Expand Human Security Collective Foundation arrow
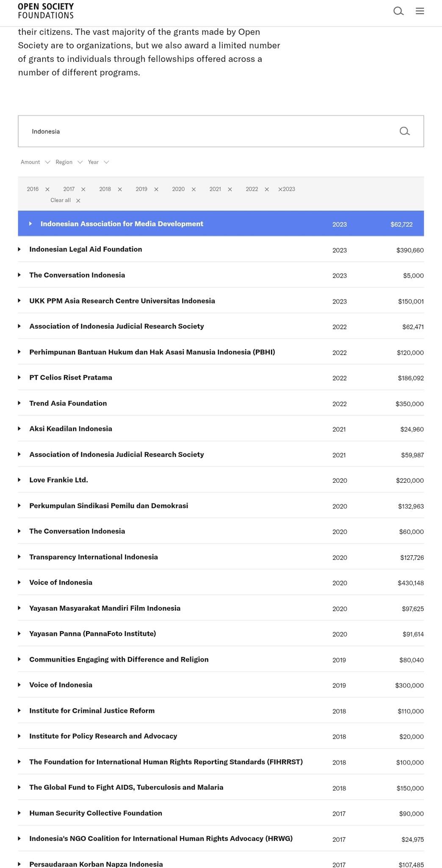The image size is (442, 868). pyautogui.click(x=19, y=813)
